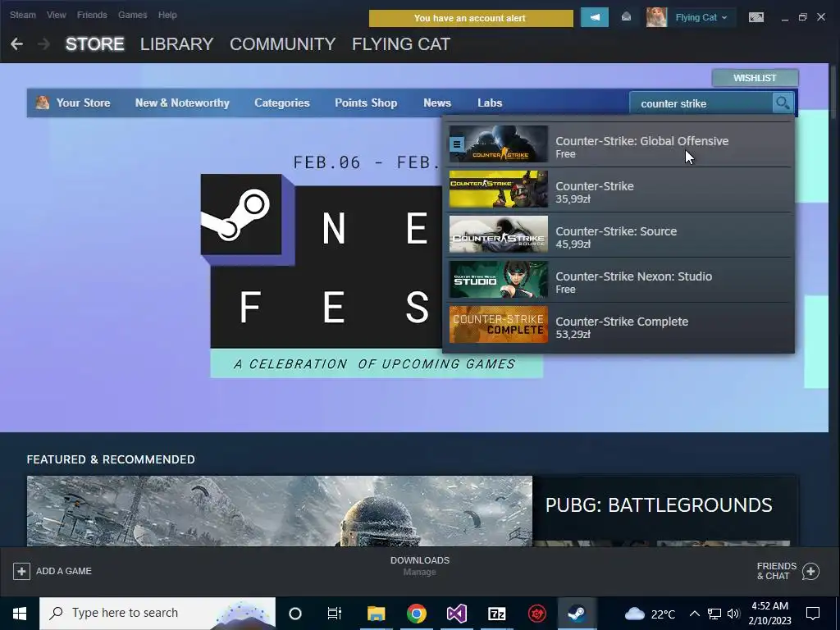This screenshot has height=630, width=840.
Task: Open Windows notification center icon
Action: click(x=813, y=614)
